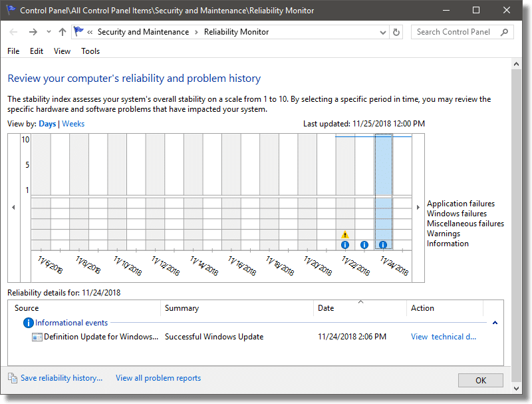Click the information icon under 11/24/2018

tap(383, 245)
